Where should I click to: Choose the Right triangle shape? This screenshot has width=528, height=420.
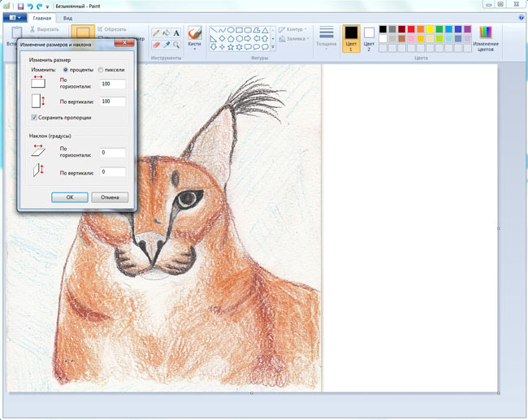point(214,38)
